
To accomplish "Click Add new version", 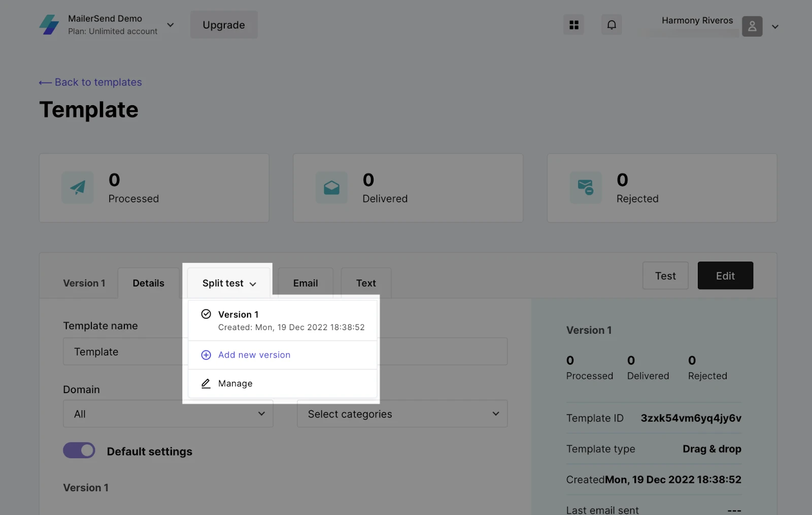I will coord(254,355).
